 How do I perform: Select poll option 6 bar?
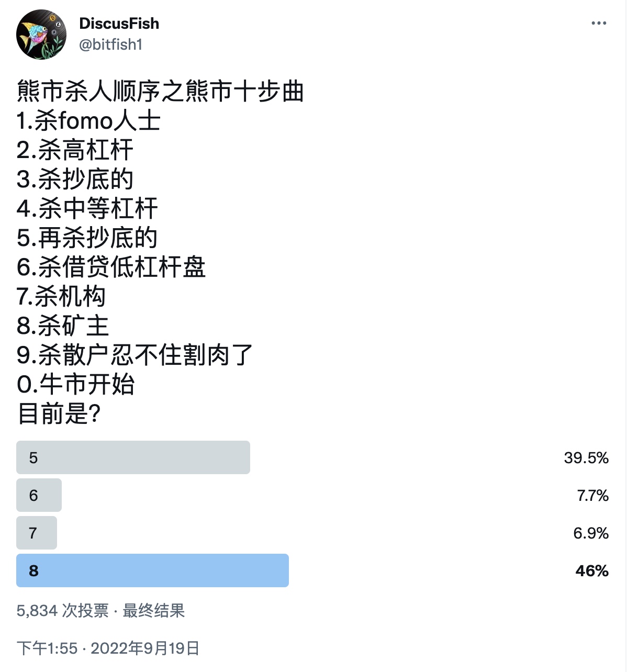pyautogui.click(x=39, y=495)
